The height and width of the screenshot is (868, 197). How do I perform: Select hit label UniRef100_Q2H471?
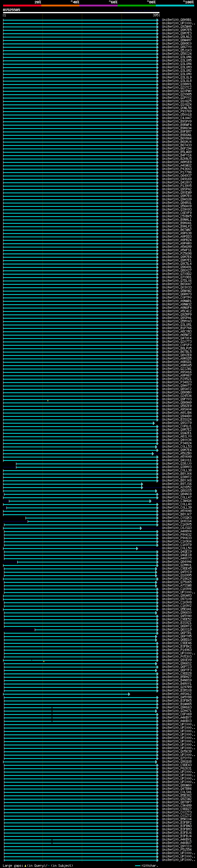(177, 711)
